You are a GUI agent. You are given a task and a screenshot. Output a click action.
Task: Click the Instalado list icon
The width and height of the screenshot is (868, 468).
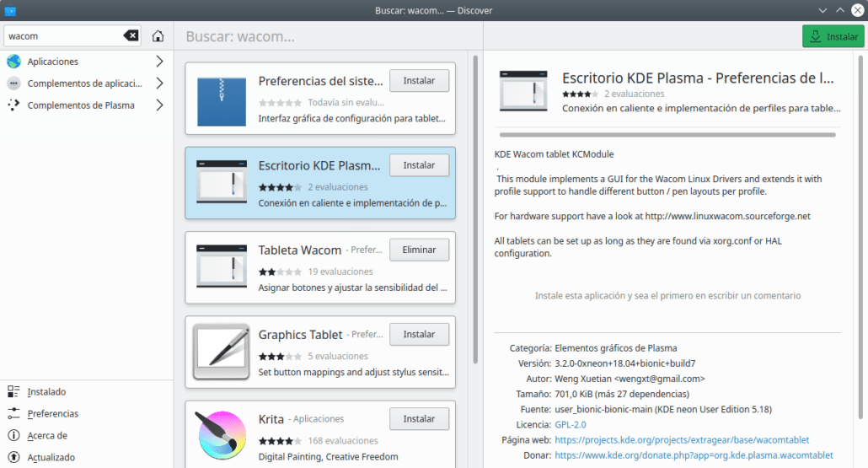pos(13,391)
